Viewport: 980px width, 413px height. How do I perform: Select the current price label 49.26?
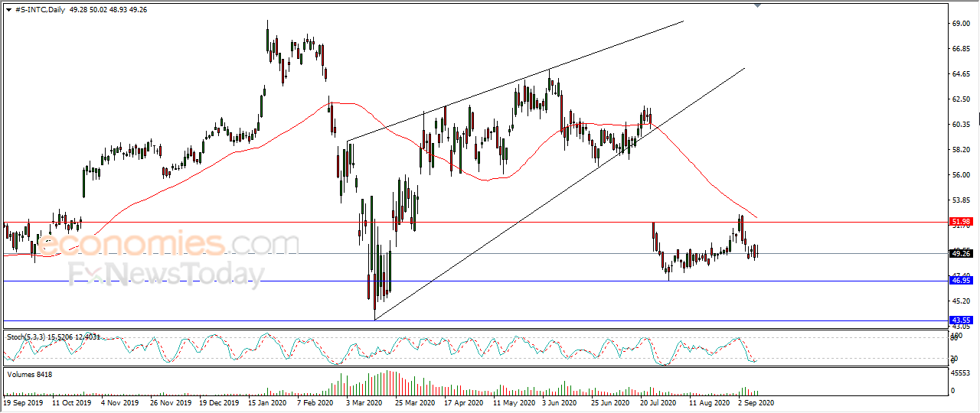[x=960, y=253]
